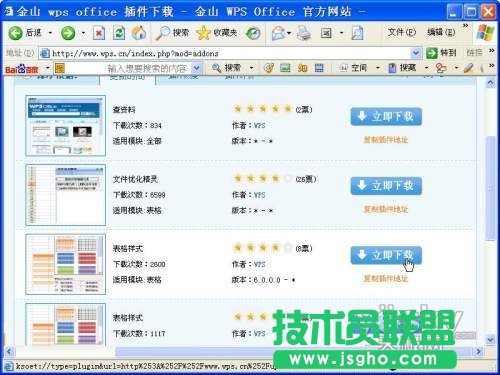Click the 转到 Go button
Screen dimensions: 500x375
(x=441, y=53)
